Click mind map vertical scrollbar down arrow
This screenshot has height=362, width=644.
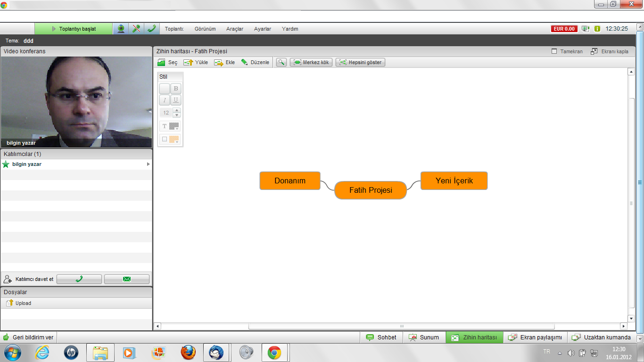click(631, 319)
